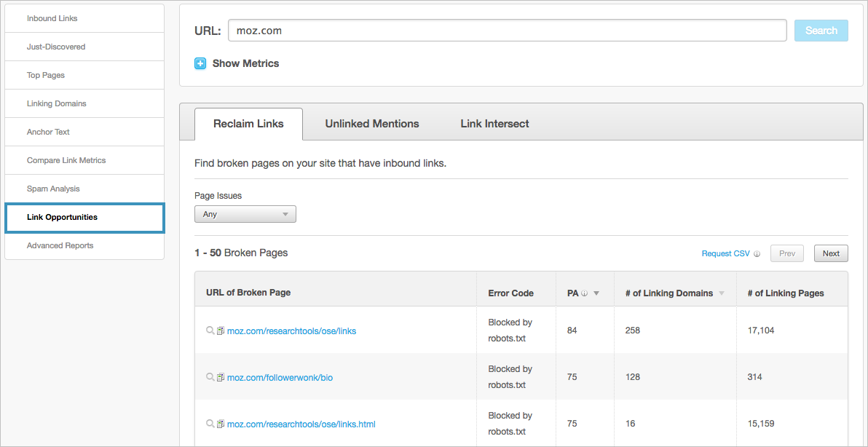The height and width of the screenshot is (447, 868).
Task: Focus the URL input field
Action: point(507,31)
